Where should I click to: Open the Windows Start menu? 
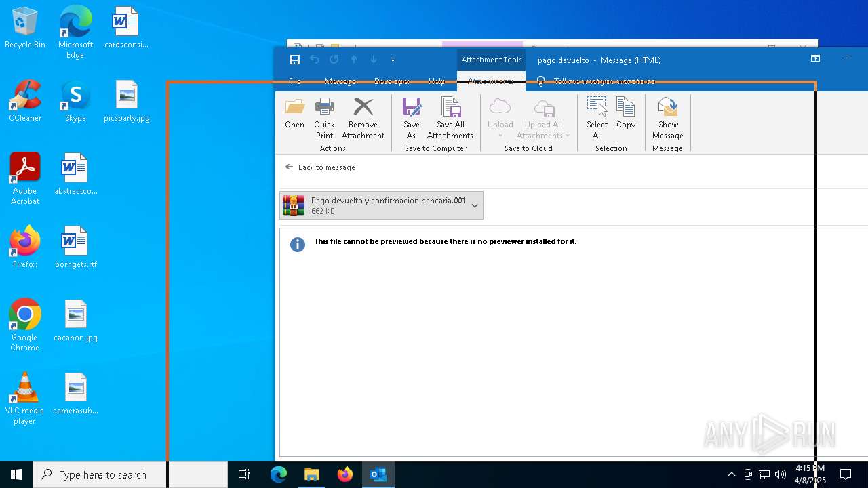click(x=16, y=474)
